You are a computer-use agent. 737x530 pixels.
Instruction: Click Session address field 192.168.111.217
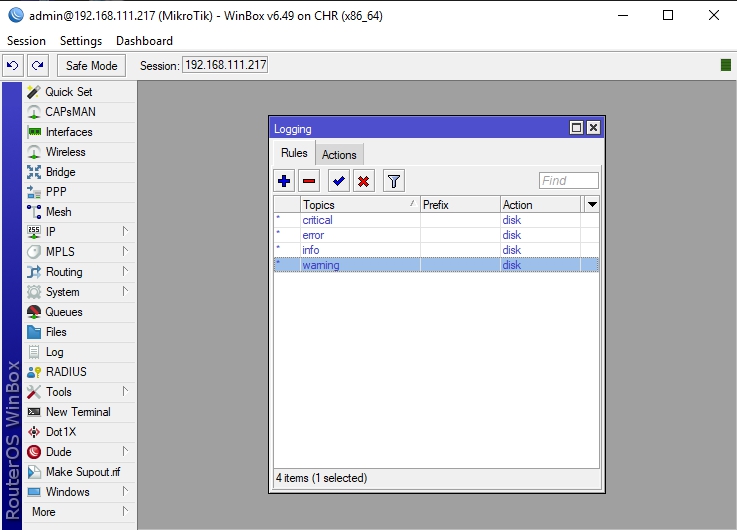point(225,65)
